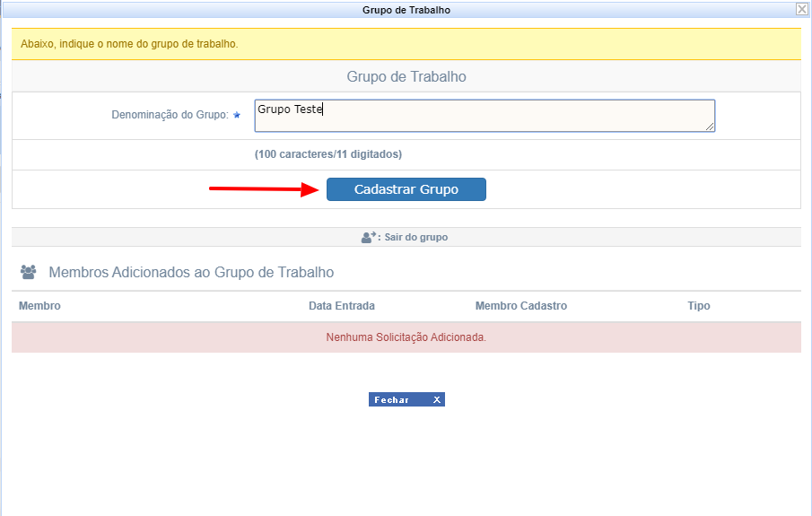Image resolution: width=812 pixels, height=516 pixels.
Task: Click the textarea resize handle corner
Action: tap(710, 127)
